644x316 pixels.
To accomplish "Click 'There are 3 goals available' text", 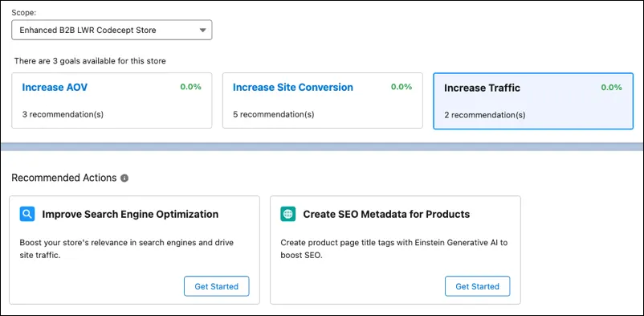I will coord(90,61).
